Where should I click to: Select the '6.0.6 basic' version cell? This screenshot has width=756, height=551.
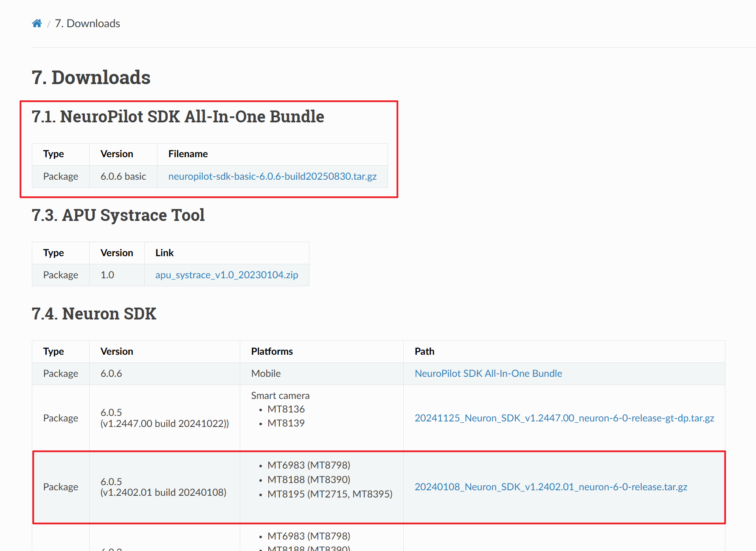(123, 176)
